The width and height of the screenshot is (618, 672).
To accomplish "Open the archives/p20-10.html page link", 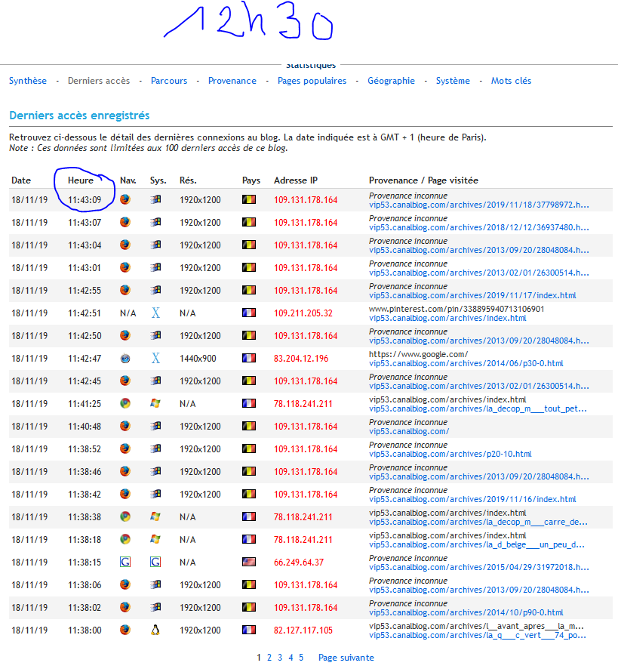I will [450, 454].
